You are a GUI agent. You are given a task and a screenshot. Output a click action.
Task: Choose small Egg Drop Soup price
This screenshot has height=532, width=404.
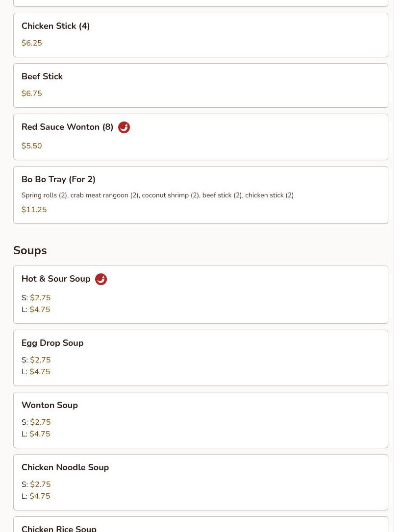tap(40, 360)
